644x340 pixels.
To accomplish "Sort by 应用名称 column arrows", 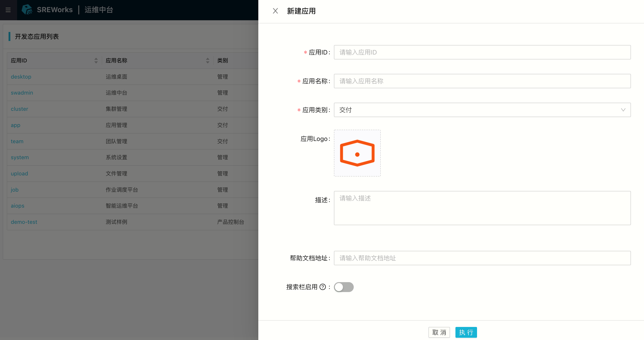I will point(207,61).
